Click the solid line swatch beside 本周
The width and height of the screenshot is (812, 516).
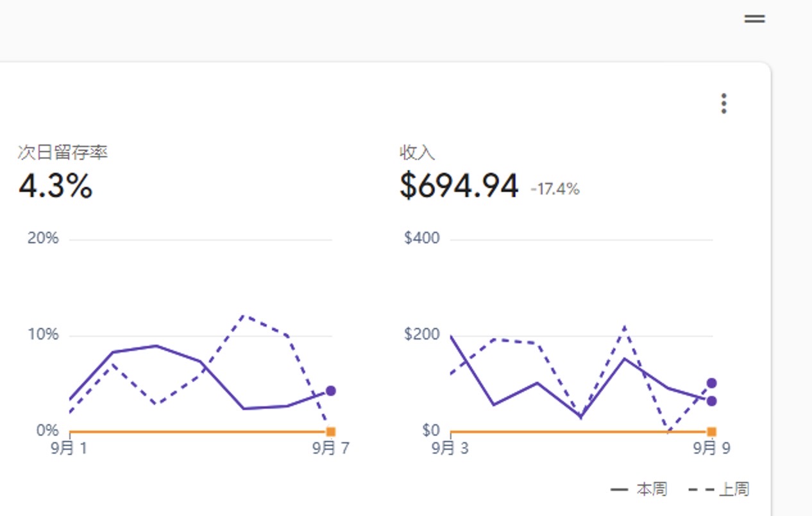[x=619, y=490]
